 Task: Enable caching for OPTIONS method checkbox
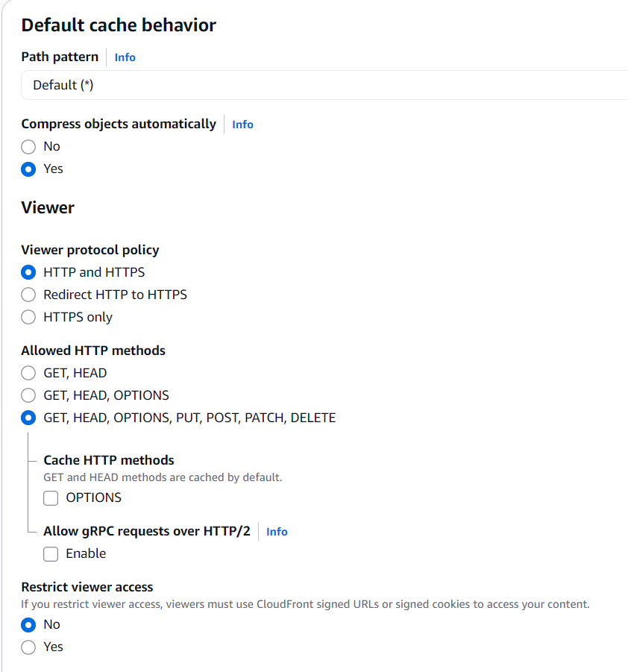point(51,498)
